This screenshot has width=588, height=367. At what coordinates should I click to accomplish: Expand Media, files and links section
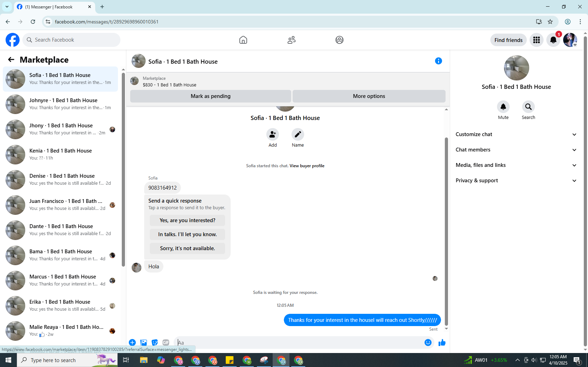pyautogui.click(x=516, y=165)
